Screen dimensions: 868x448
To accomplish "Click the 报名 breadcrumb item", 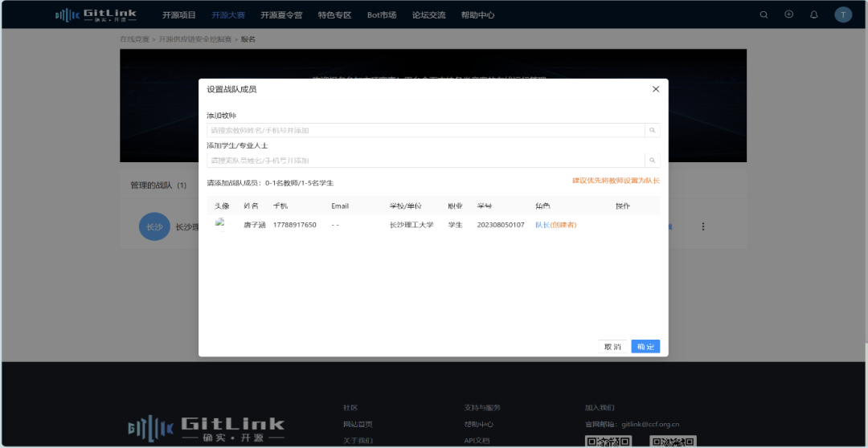I will (248, 39).
